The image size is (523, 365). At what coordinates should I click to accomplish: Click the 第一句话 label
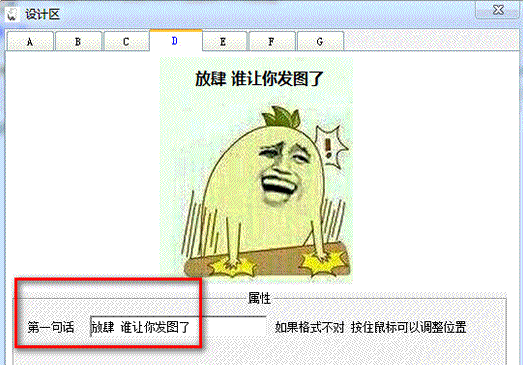51,327
